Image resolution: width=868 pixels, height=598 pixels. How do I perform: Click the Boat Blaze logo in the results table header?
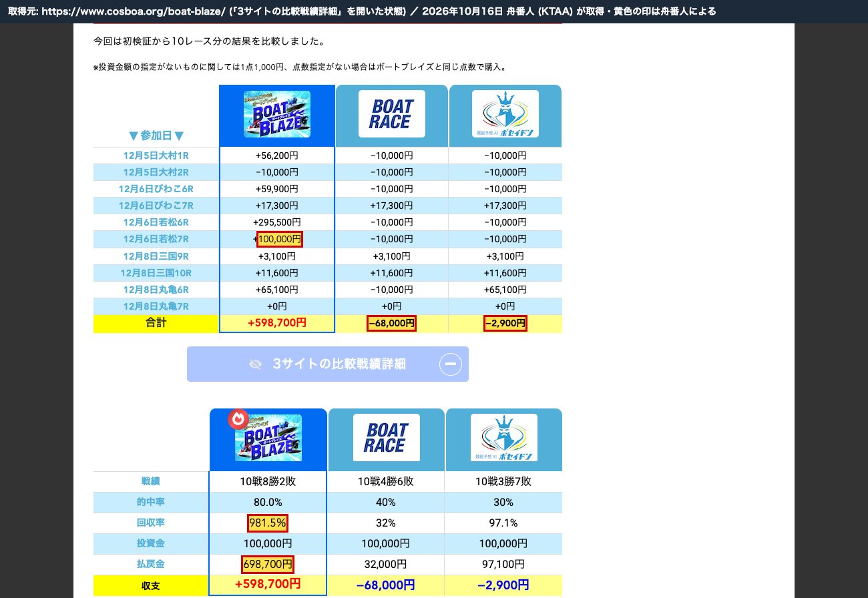click(277, 114)
